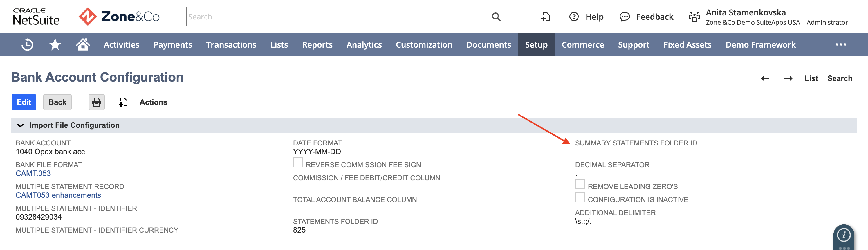868x250 pixels.
Task: Click the Summary Statements Folder ID label
Action: [x=636, y=143]
